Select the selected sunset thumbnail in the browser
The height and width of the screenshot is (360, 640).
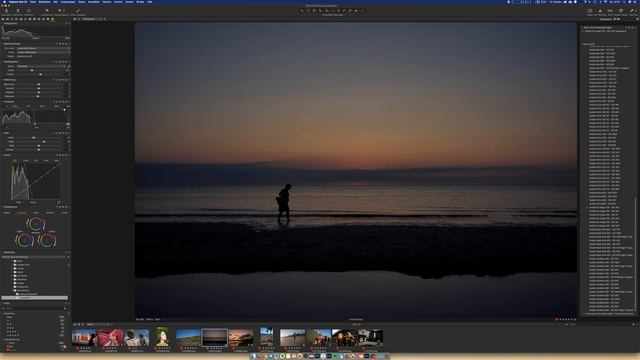(x=215, y=338)
